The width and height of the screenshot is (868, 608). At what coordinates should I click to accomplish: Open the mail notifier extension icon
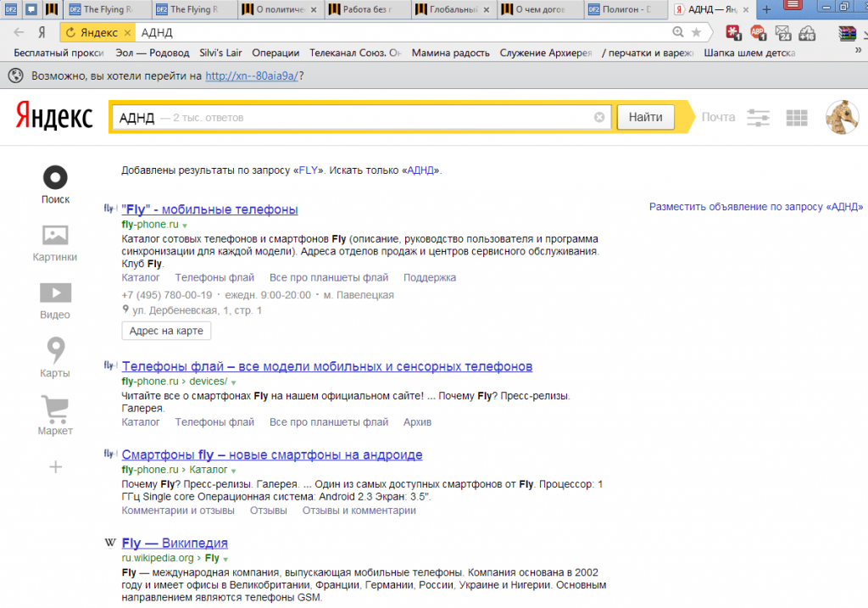(782, 33)
